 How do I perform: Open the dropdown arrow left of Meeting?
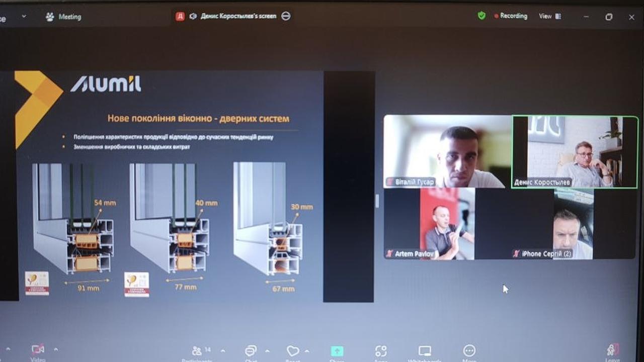24,16
